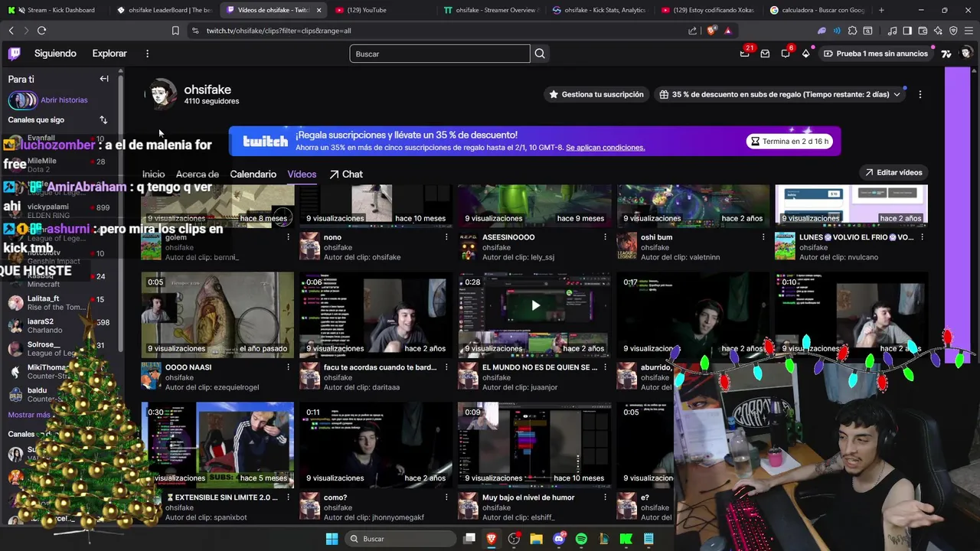Open OBS Studio from the taskbar
Screen dimensions: 980x551
(x=514, y=539)
